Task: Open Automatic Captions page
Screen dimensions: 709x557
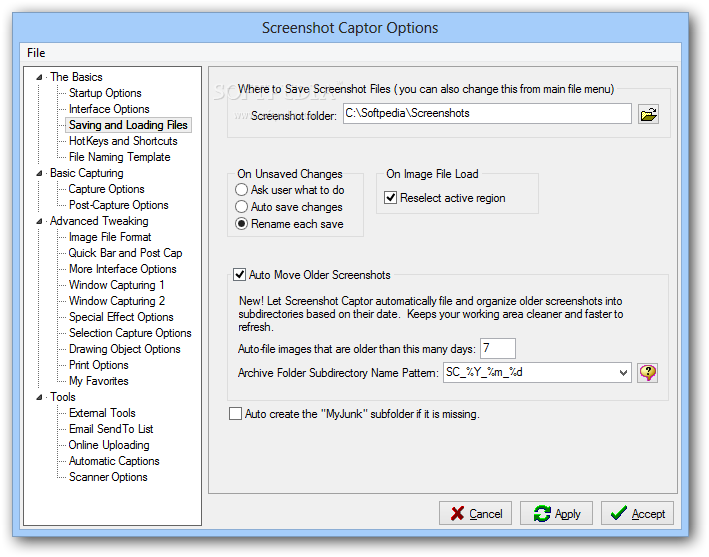Action: pos(114,461)
